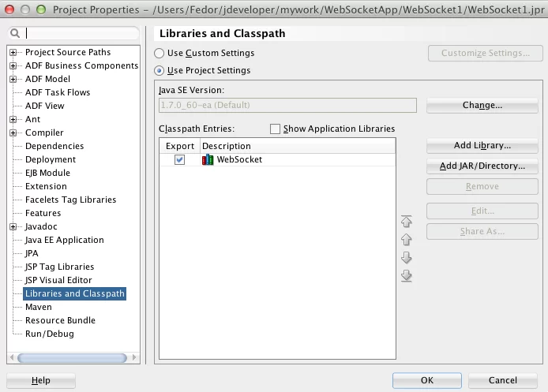Screen dimensions: 548x392
Task: Click Add Library button
Action: (x=482, y=145)
